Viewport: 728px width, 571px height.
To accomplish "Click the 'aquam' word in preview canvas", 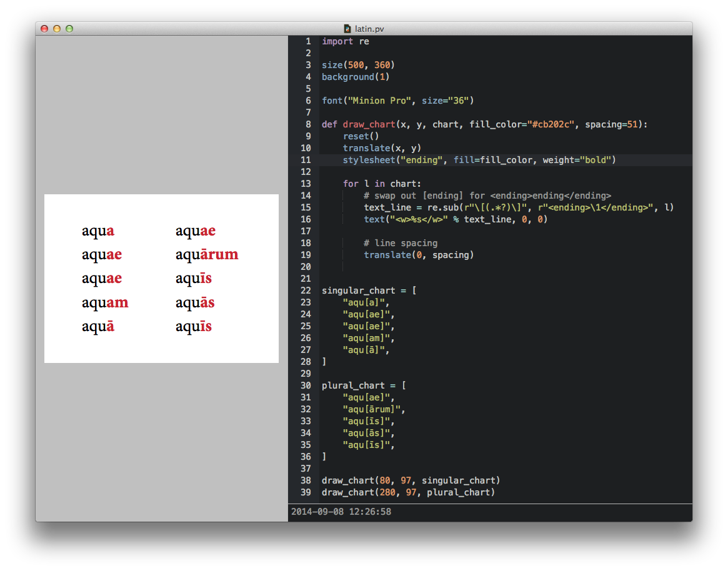I will [x=105, y=302].
